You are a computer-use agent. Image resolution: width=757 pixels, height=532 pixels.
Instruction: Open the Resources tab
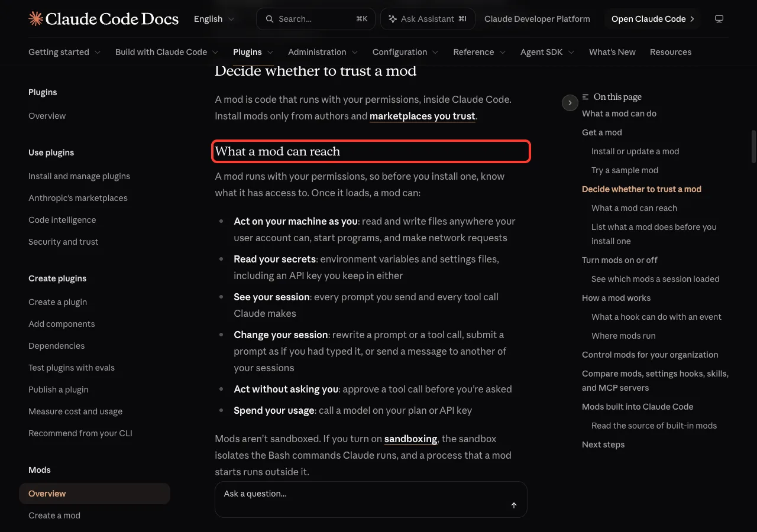tap(671, 52)
